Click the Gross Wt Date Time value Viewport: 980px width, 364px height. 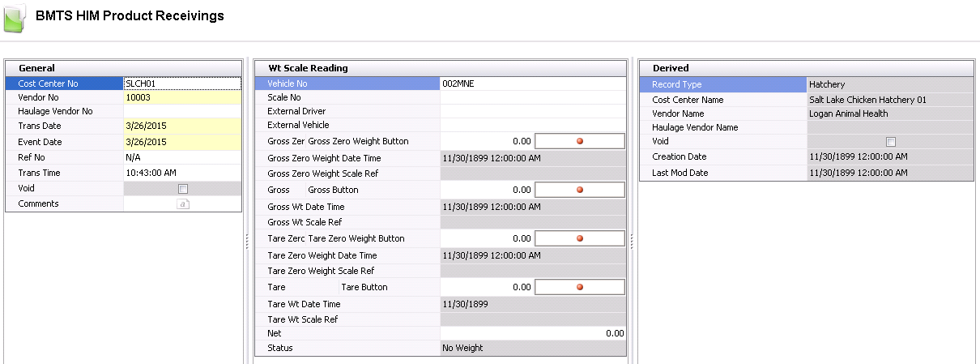pos(533,207)
